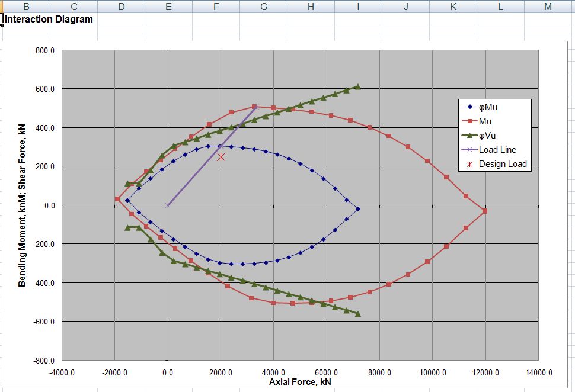
Task: Click the red Design Load marker on chart
Action: click(221, 157)
